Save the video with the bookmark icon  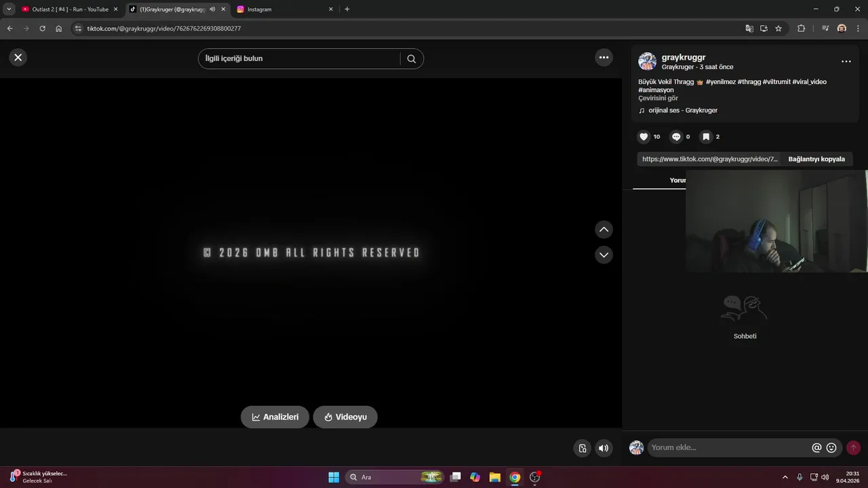706,137
